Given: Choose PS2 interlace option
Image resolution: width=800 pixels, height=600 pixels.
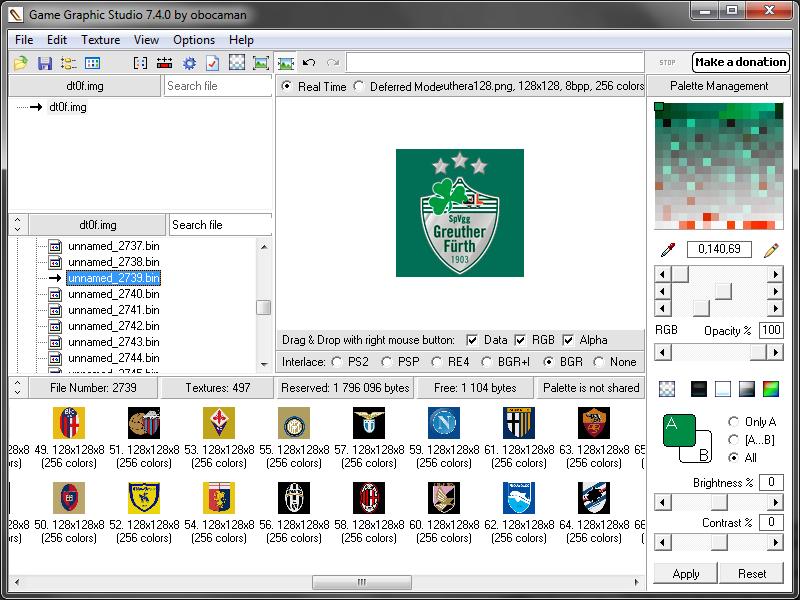Looking at the screenshot, I should (x=337, y=362).
